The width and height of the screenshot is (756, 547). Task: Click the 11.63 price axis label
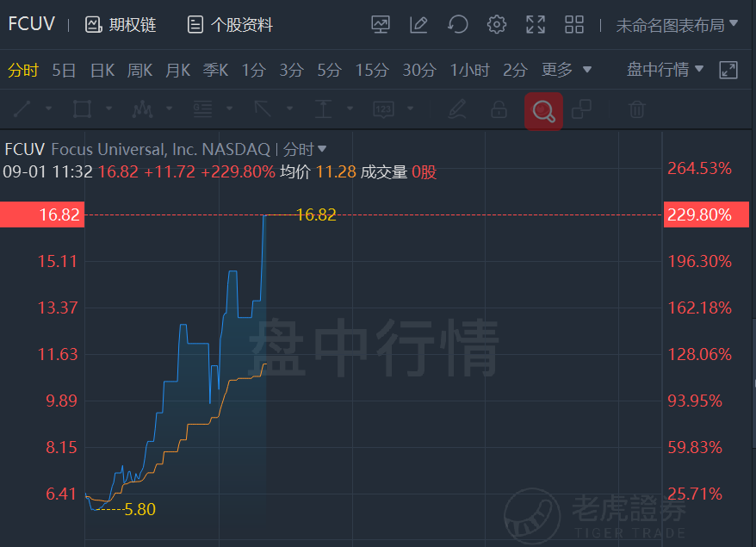pos(58,355)
